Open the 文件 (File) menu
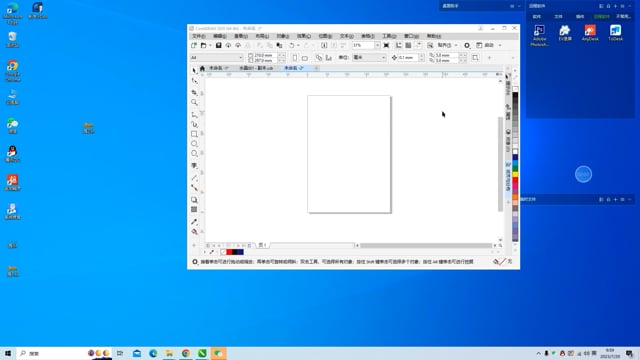Viewport: 640px width, 360px height. click(x=199, y=36)
